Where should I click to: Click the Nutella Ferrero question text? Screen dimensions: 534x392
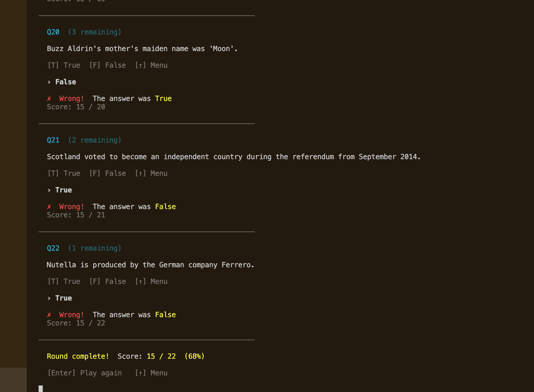pyautogui.click(x=151, y=265)
